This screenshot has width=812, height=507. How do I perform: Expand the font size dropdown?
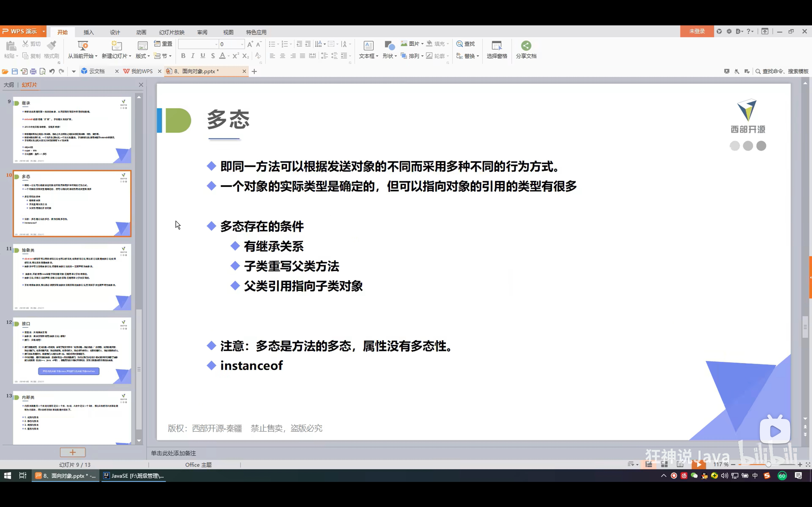click(242, 44)
